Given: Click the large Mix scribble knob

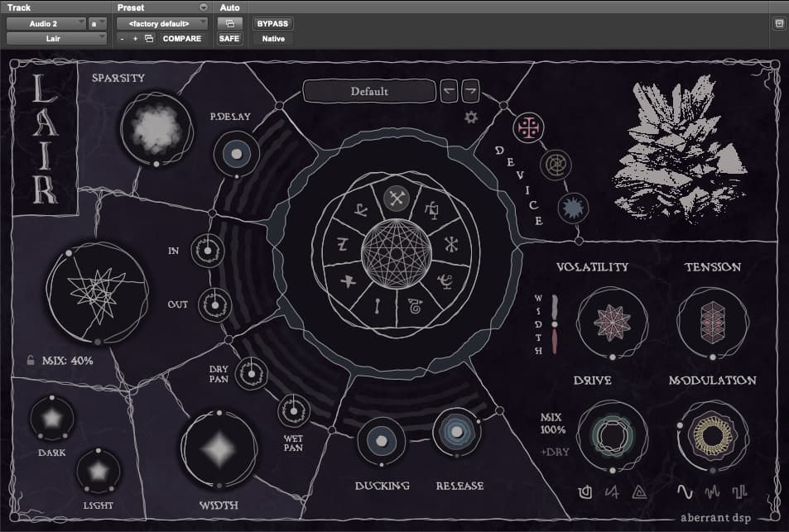Looking at the screenshot, I should [x=97, y=293].
